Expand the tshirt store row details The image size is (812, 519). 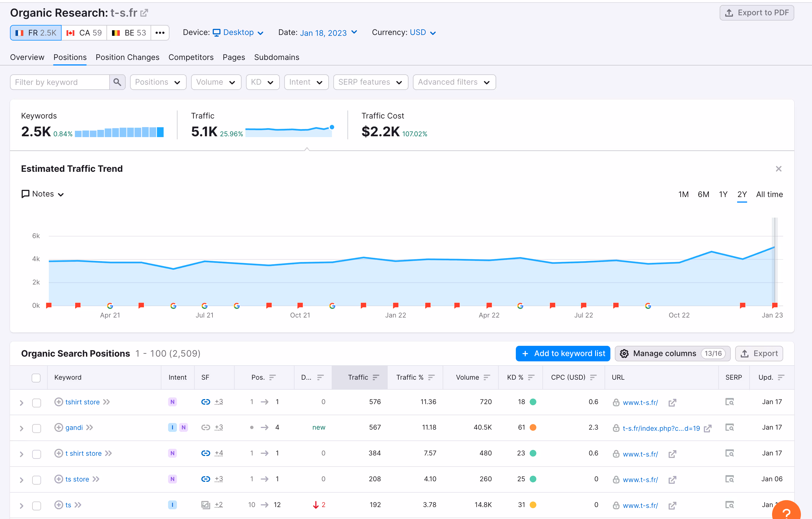click(x=22, y=403)
